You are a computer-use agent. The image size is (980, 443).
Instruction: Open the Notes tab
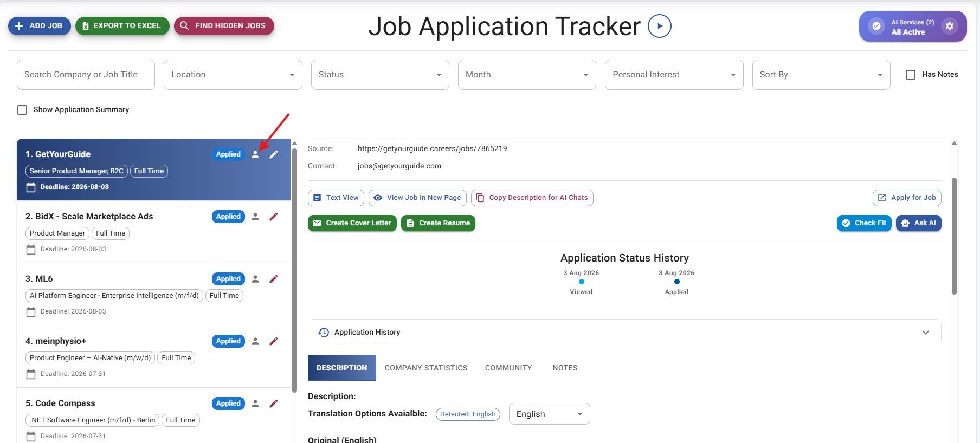pyautogui.click(x=565, y=368)
